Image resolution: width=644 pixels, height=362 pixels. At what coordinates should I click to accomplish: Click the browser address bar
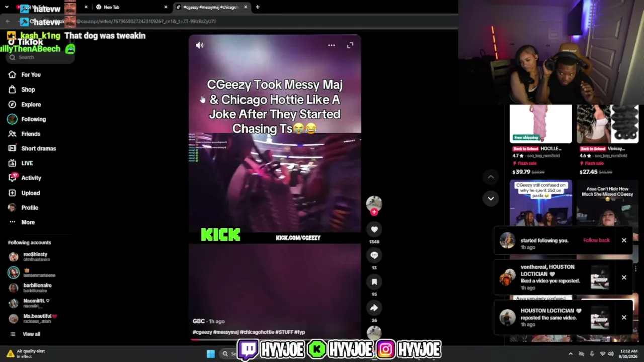pyautogui.click(x=242, y=21)
